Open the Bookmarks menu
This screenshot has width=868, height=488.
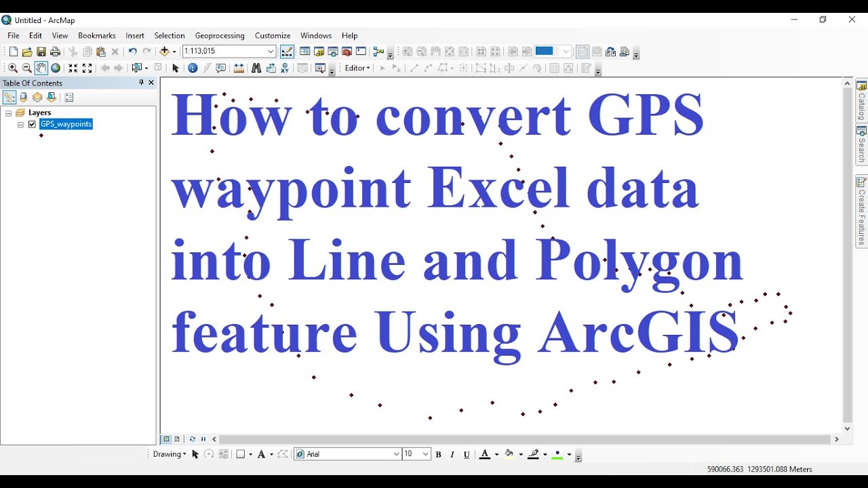pyautogui.click(x=97, y=35)
